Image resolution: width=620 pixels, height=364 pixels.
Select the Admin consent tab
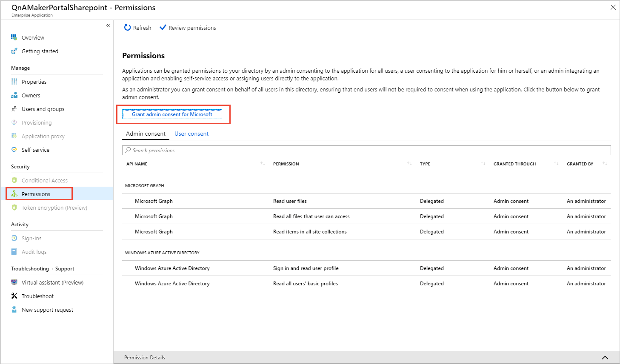145,134
